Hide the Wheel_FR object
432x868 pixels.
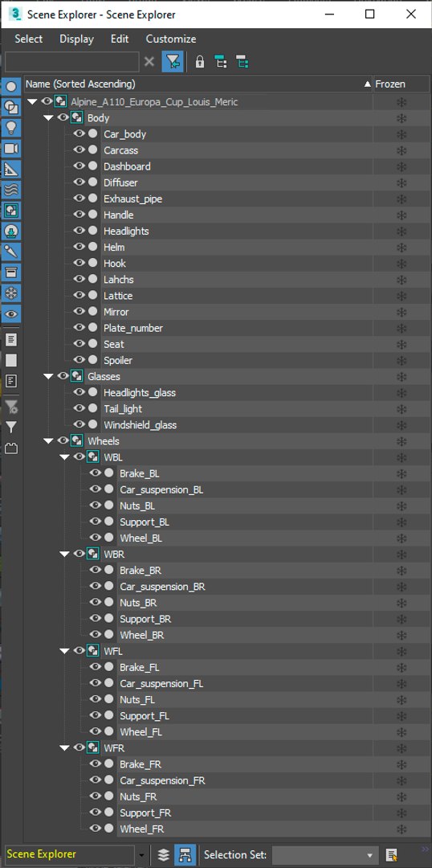(x=95, y=829)
